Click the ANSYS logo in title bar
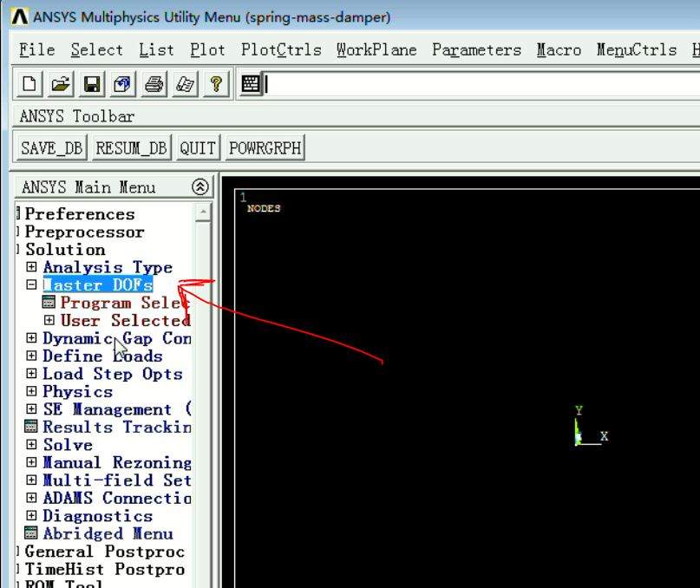Screen dimensions: 700x588 coord(20,17)
